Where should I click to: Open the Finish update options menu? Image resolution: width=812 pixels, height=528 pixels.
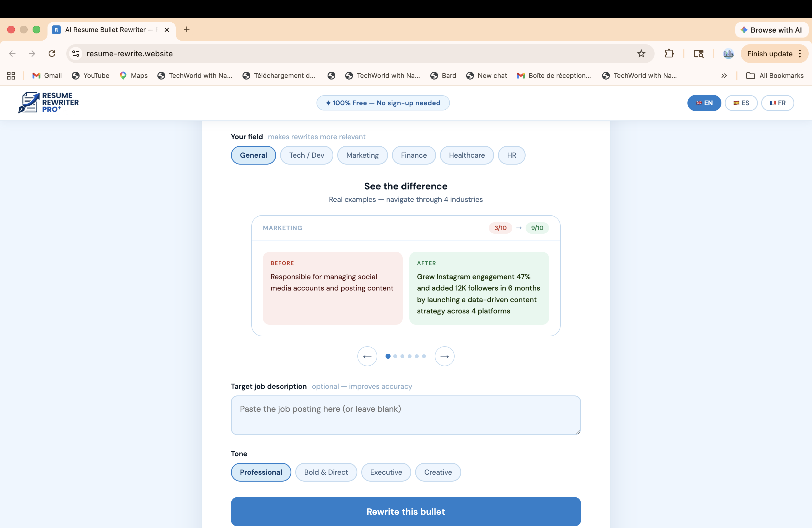(801, 54)
